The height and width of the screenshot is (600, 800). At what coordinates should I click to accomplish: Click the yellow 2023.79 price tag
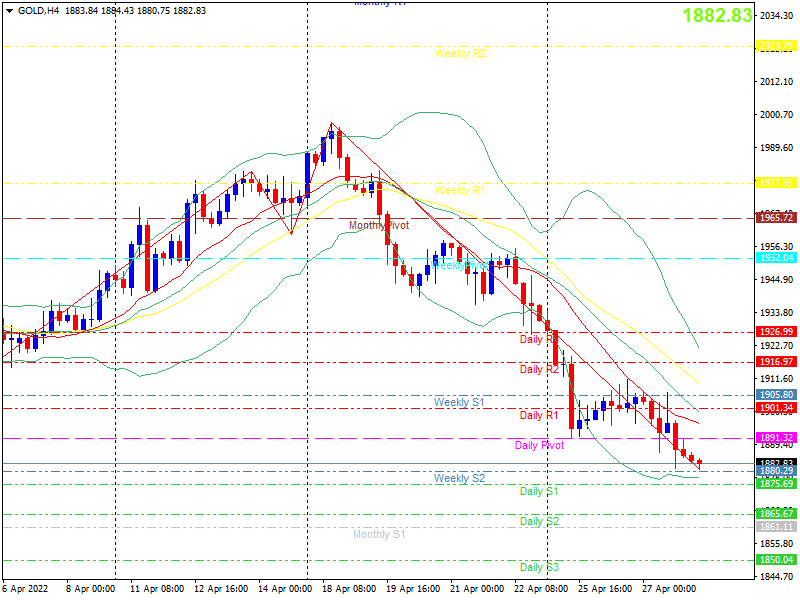[776, 46]
